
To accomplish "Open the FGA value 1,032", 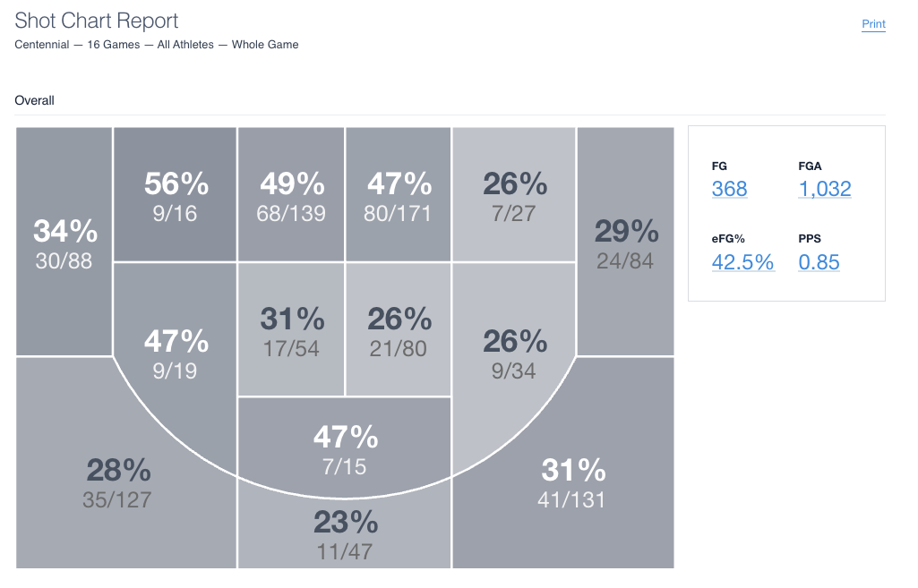I will tap(824, 189).
